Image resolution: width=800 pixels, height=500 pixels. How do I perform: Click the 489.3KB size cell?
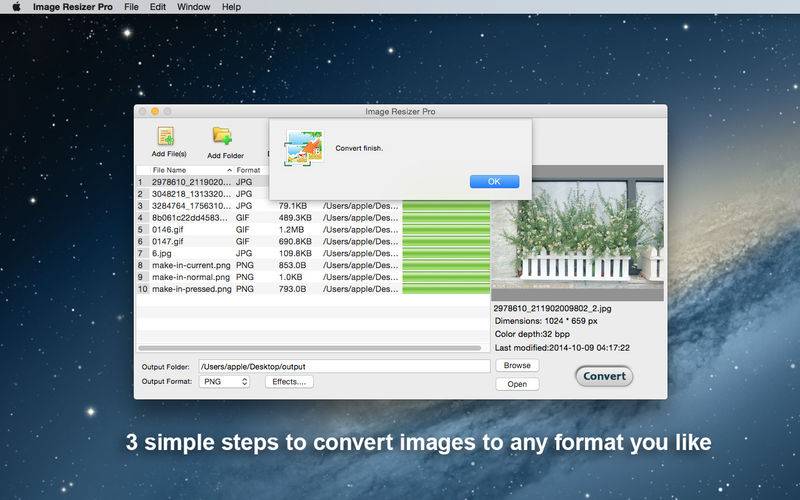pyautogui.click(x=295, y=217)
